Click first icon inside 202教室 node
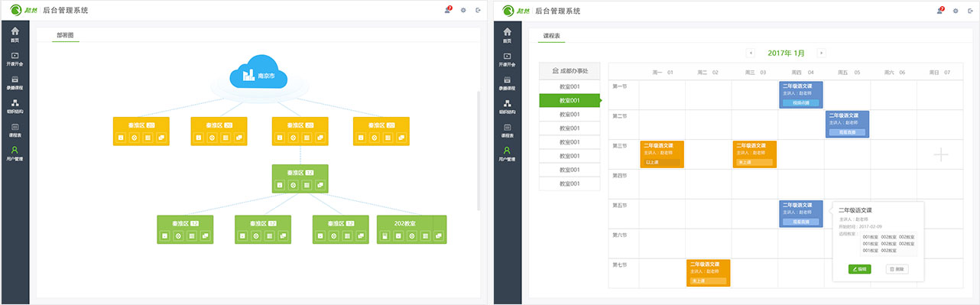Image resolution: width=980 pixels, height=305 pixels. pos(385,236)
